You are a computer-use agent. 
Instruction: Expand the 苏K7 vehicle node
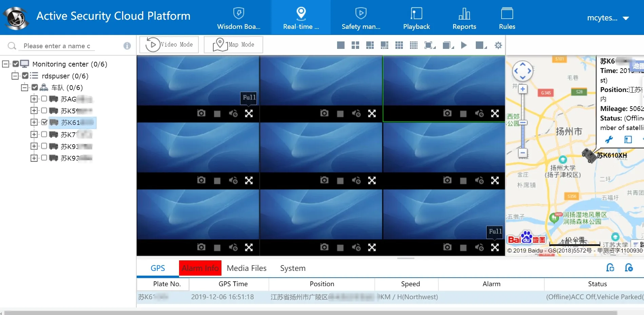click(x=34, y=134)
